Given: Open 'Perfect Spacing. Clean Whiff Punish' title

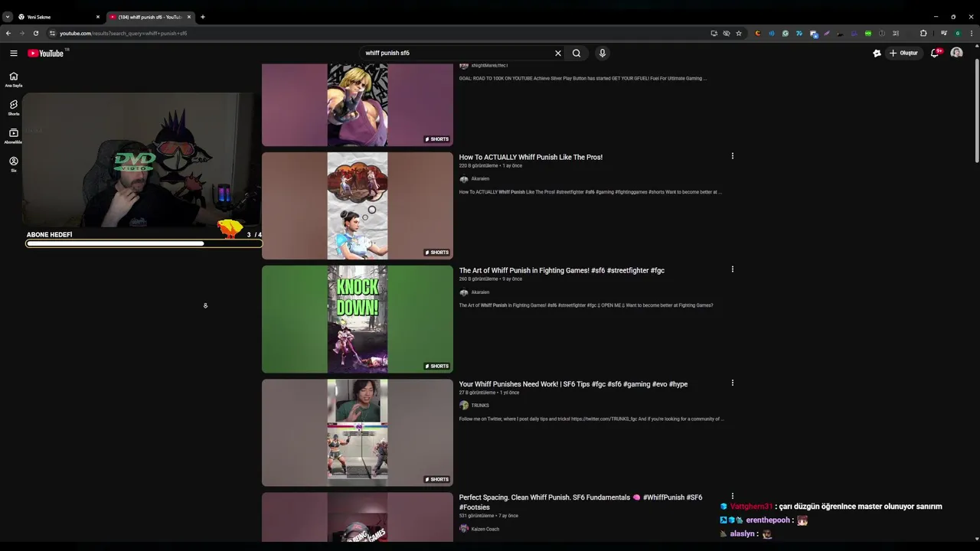Looking at the screenshot, I should (580, 502).
